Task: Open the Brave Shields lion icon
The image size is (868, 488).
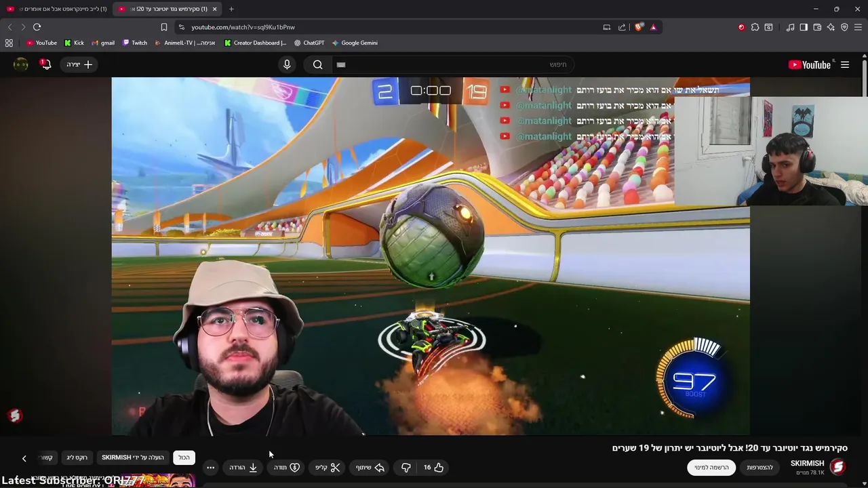Action: coord(639,27)
